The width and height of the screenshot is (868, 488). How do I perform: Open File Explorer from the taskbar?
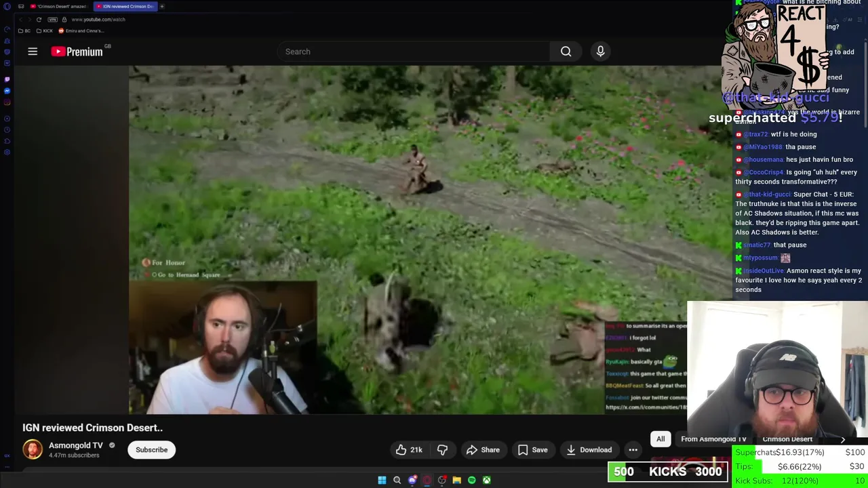click(457, 480)
